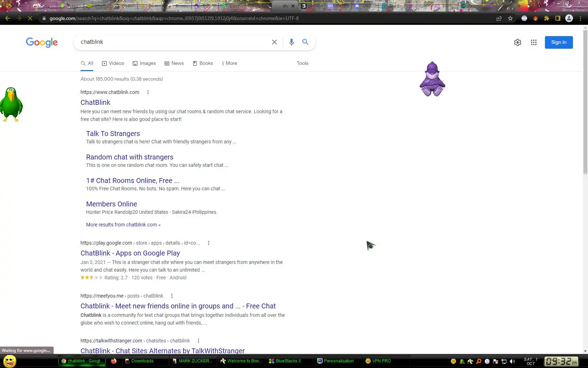Click the address bar URL
This screenshot has height=368, width=588.
(174, 18)
